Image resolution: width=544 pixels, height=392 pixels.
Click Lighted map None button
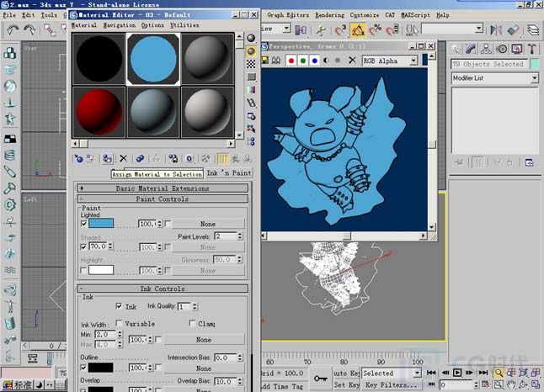click(x=208, y=224)
